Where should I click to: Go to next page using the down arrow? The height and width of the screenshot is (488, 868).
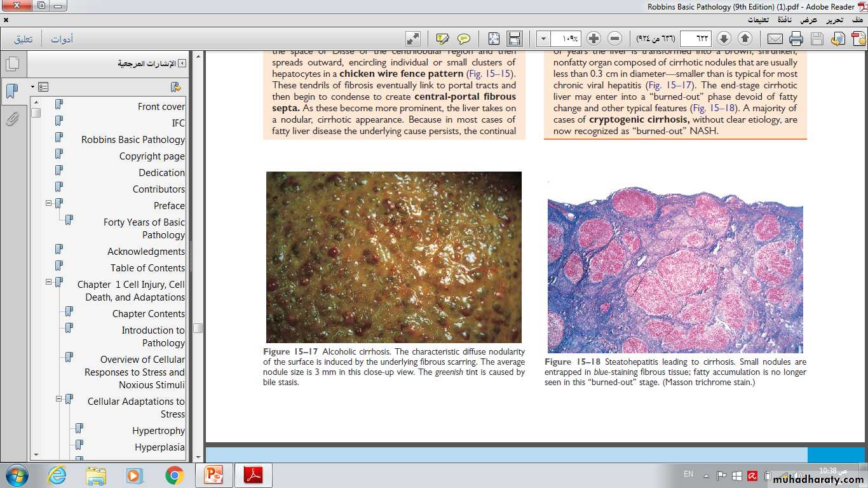point(724,39)
